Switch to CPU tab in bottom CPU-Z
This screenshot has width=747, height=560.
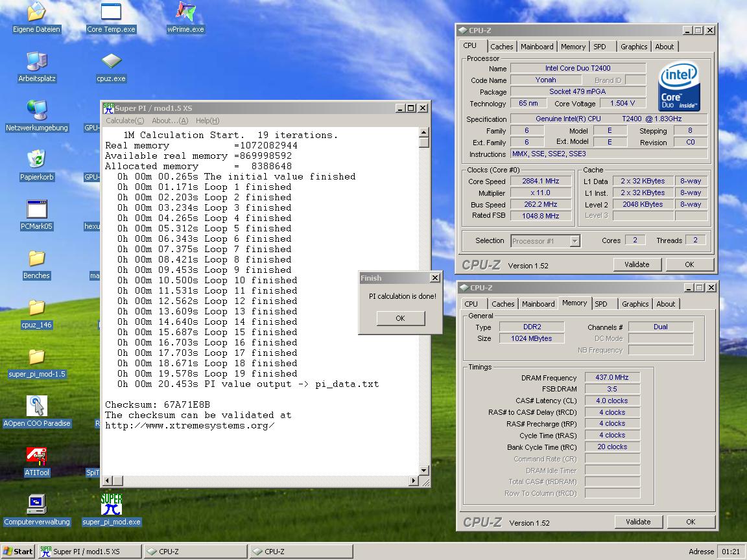point(471,304)
